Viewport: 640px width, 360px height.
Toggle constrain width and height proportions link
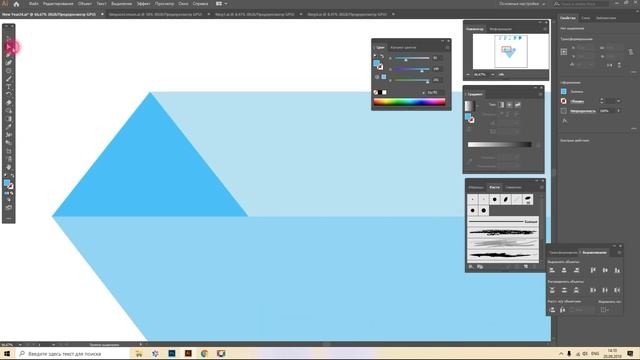[x=631, y=52]
